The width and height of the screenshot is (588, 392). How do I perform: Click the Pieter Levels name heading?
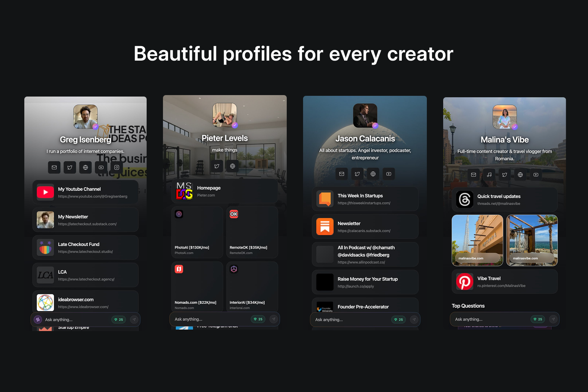pyautogui.click(x=225, y=138)
